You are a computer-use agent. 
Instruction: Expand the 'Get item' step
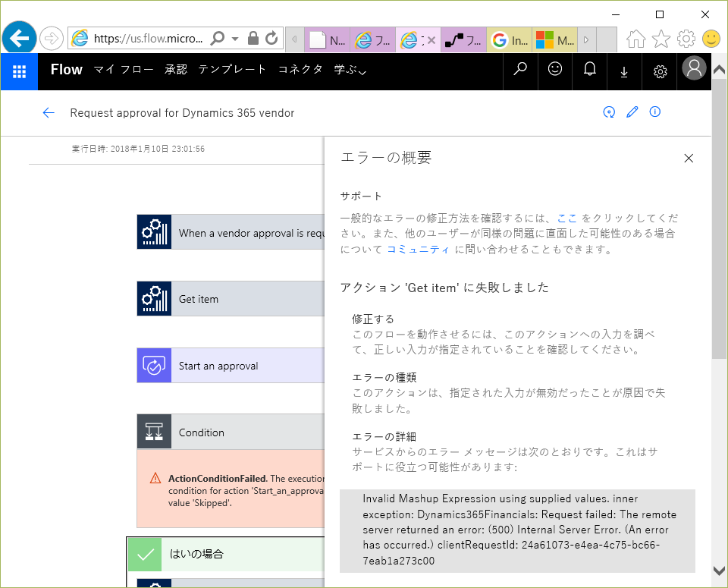tap(231, 299)
